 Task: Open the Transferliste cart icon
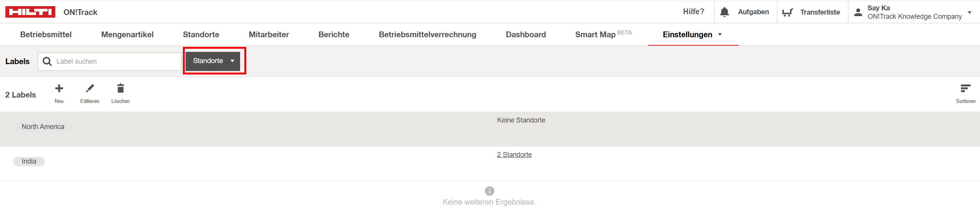click(788, 12)
